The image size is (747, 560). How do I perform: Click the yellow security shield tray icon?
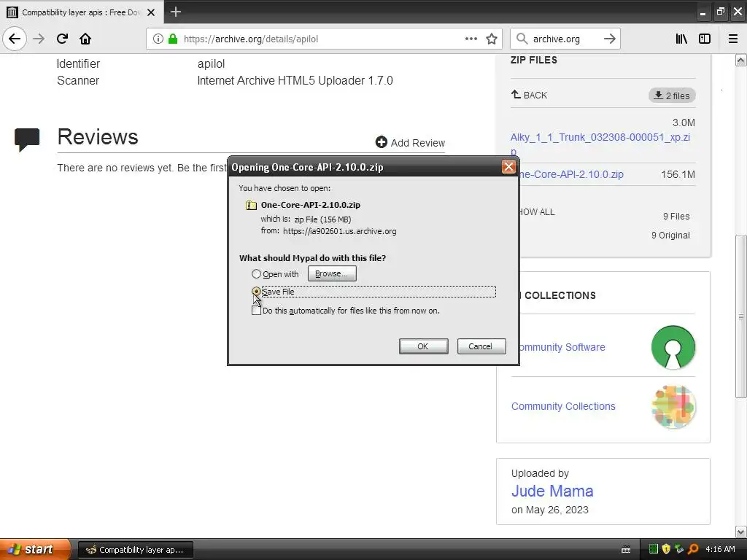[x=666, y=549]
